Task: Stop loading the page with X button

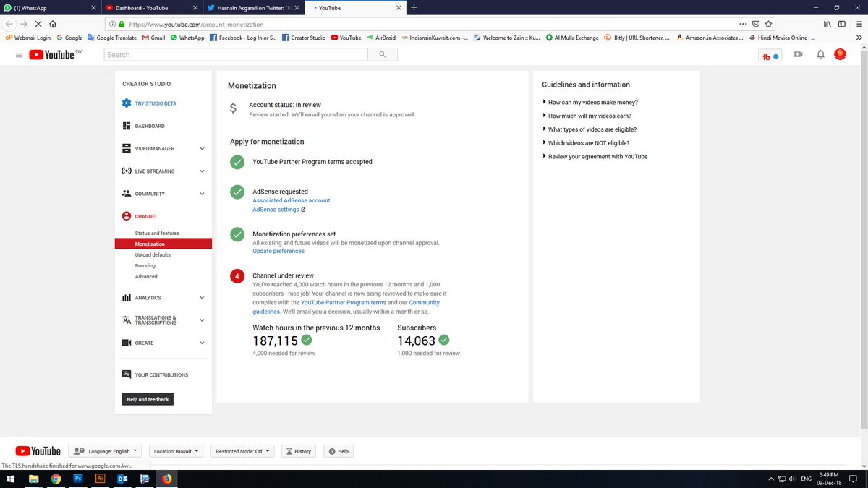Action: [38, 23]
